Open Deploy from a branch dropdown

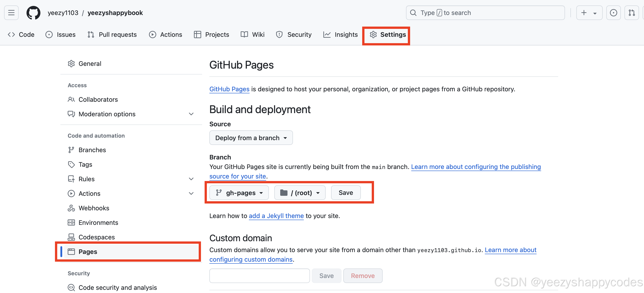251,138
